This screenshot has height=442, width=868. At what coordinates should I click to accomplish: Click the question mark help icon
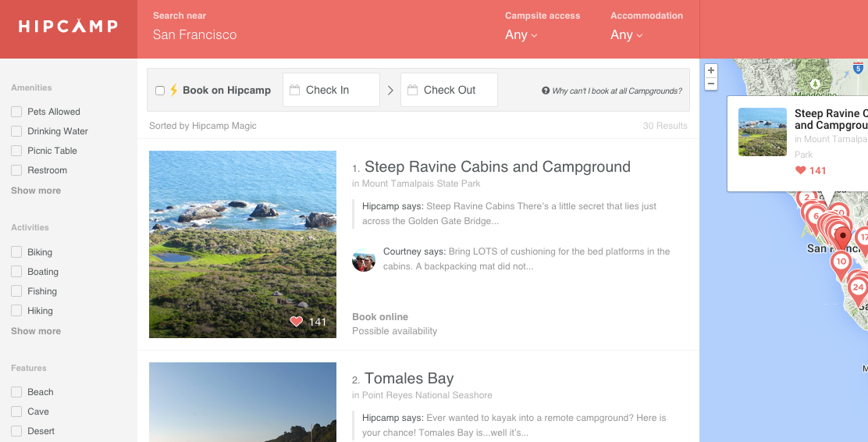(x=546, y=91)
